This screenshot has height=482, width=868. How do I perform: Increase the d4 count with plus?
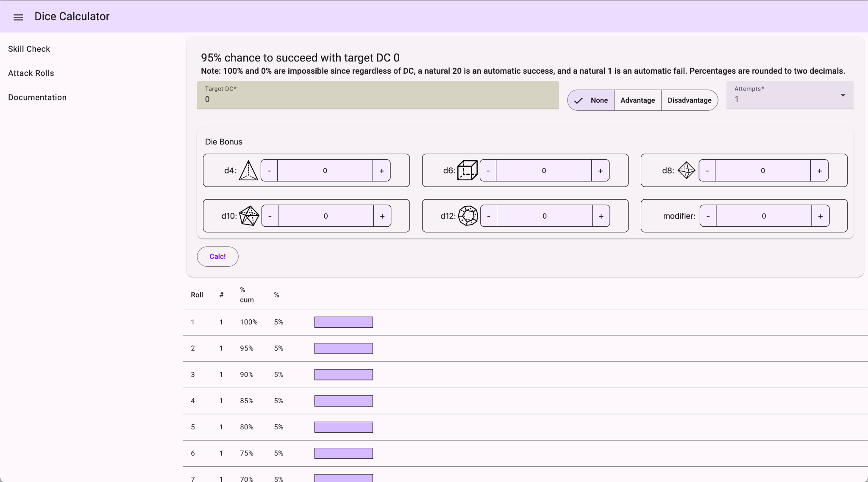[382, 171]
